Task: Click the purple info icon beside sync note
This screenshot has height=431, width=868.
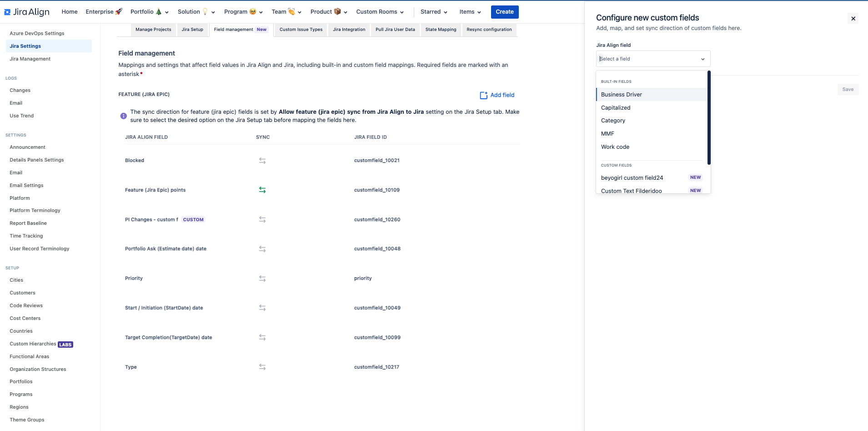Action: coord(123,116)
